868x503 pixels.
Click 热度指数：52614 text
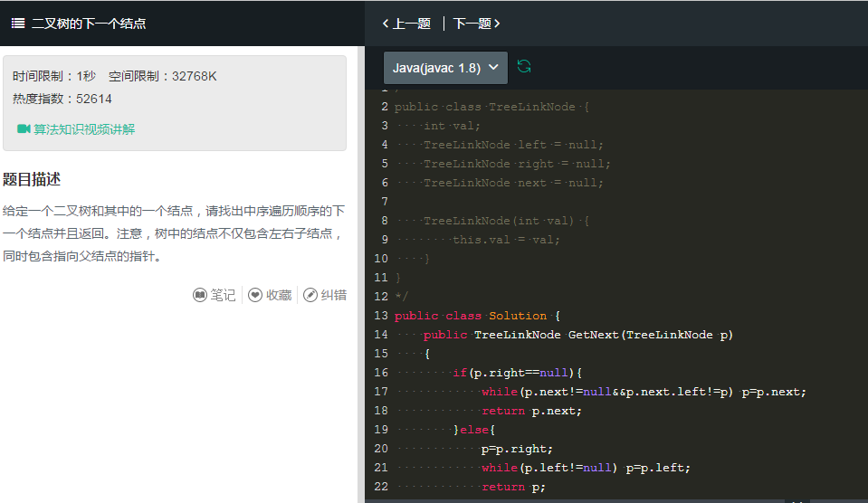pyautogui.click(x=62, y=99)
